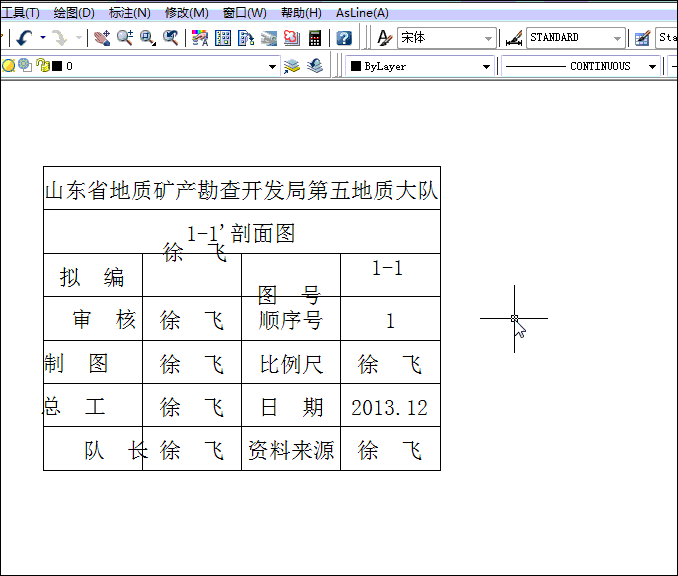Open the 绘图(D) menu

(73, 12)
